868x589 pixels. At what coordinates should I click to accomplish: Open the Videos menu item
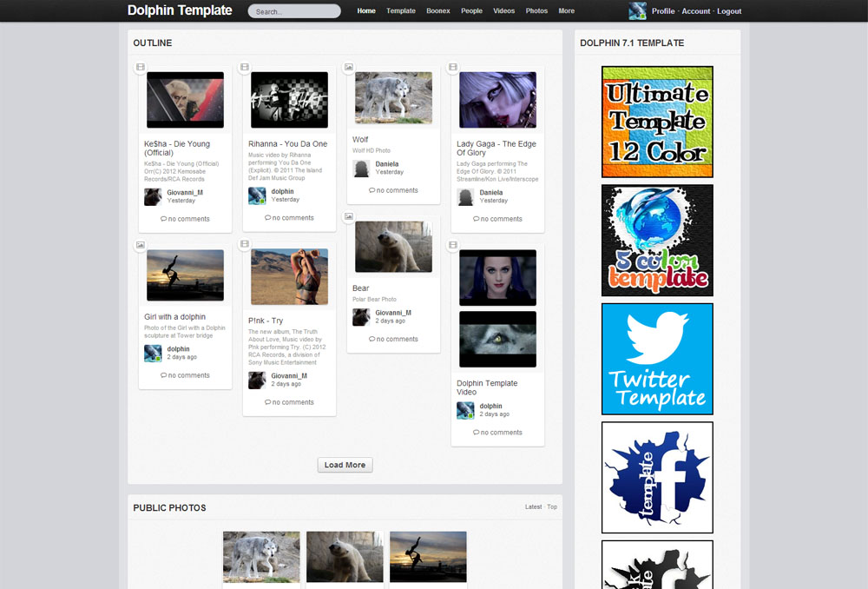click(503, 11)
